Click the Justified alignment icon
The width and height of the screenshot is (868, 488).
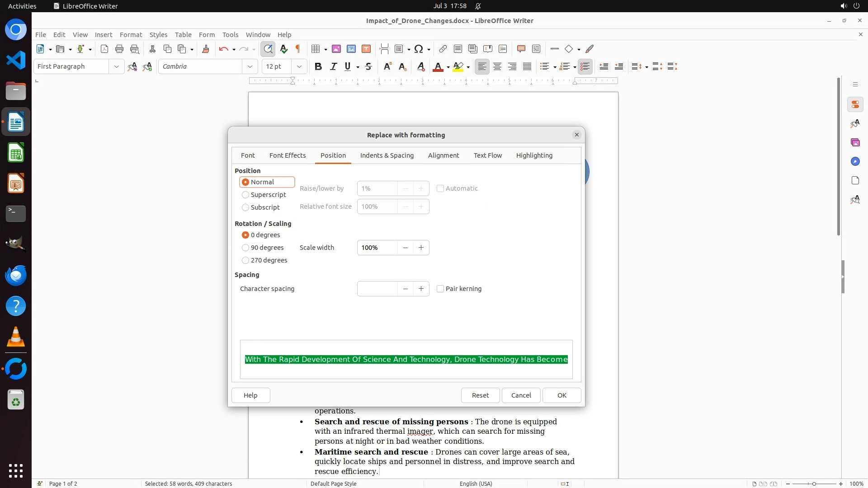pos(527,66)
